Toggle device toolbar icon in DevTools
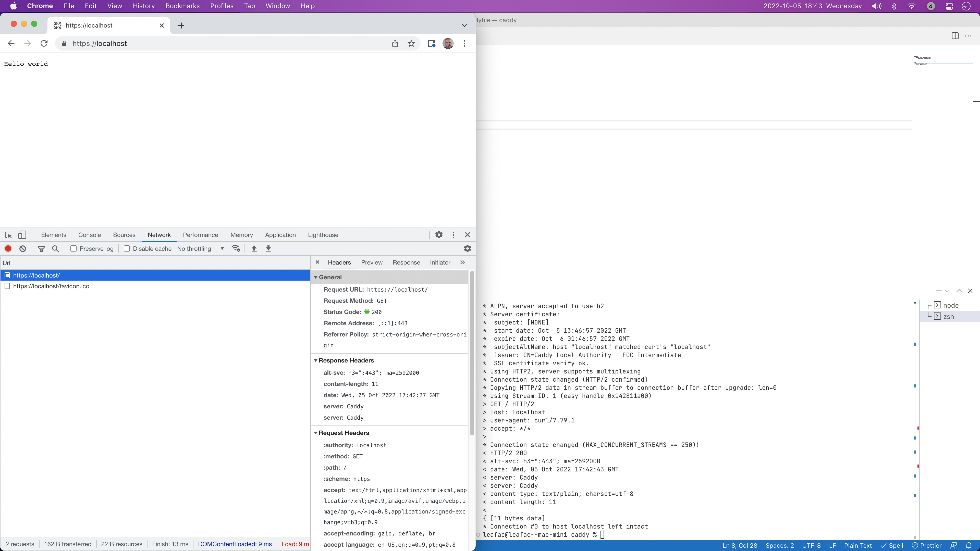This screenshot has height=551, width=980. point(22,235)
